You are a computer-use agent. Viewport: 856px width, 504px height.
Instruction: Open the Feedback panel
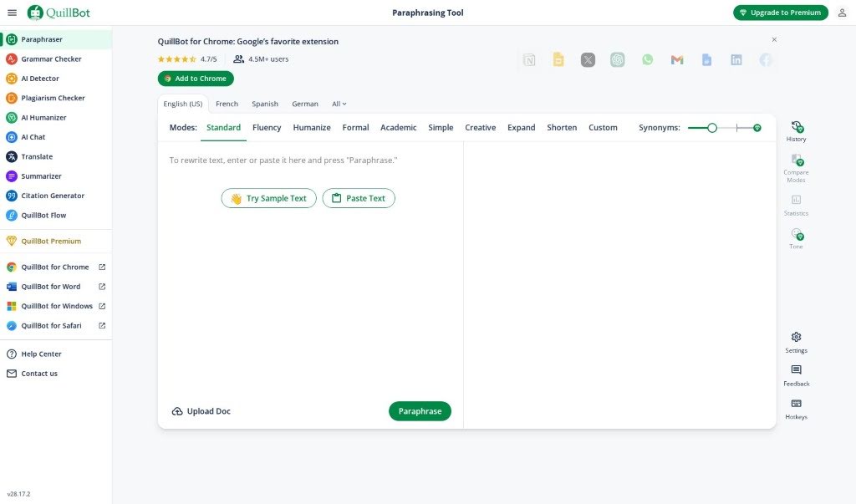pos(796,372)
